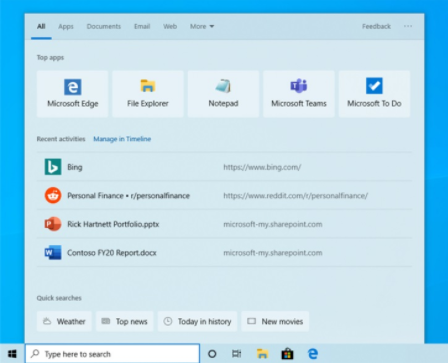Image resolution: width=448 pixels, height=364 pixels.
Task: Open Contoso FY20 Report.docx
Action: [112, 253]
